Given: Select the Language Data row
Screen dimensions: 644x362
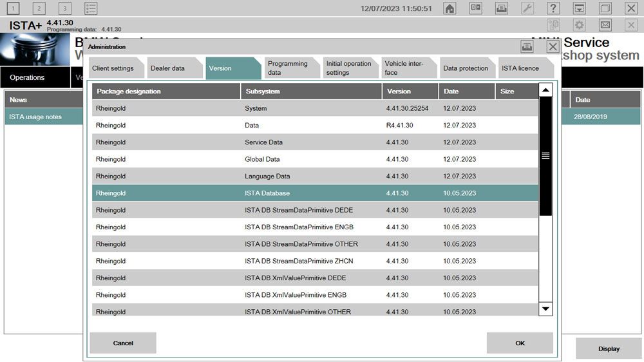Looking at the screenshot, I should (315, 176).
